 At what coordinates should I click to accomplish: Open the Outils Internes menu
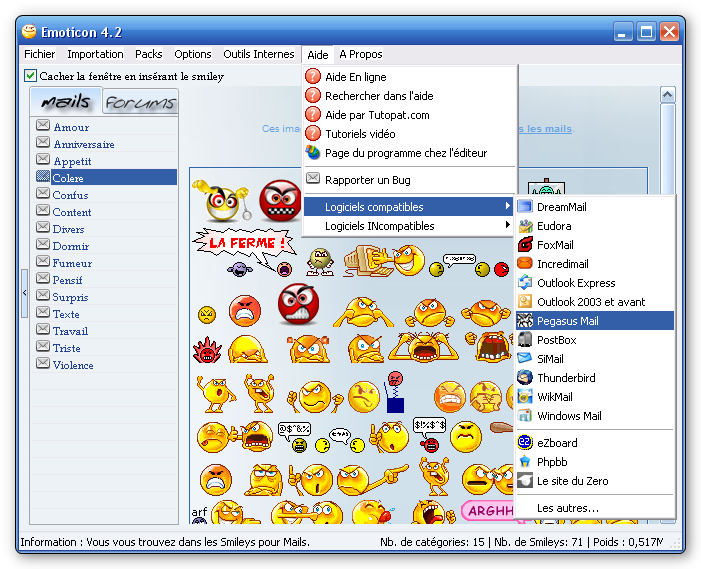(x=259, y=54)
